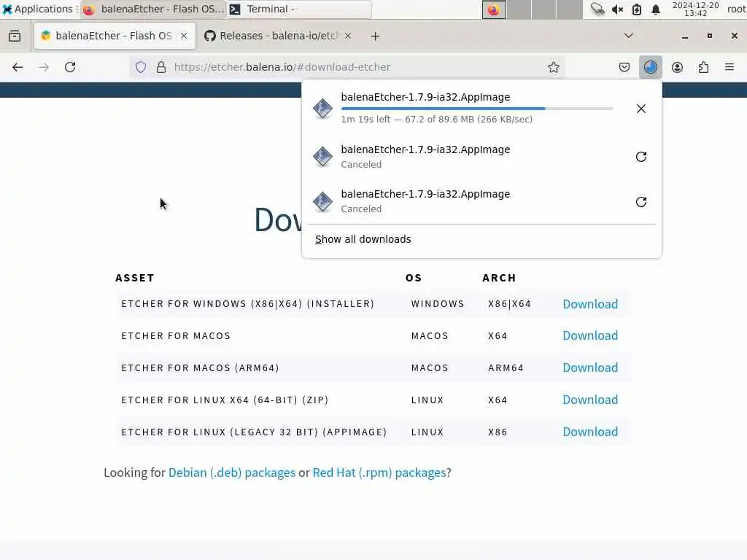
Task: Open Red Hat (.rpm) packages link
Action: (379, 472)
